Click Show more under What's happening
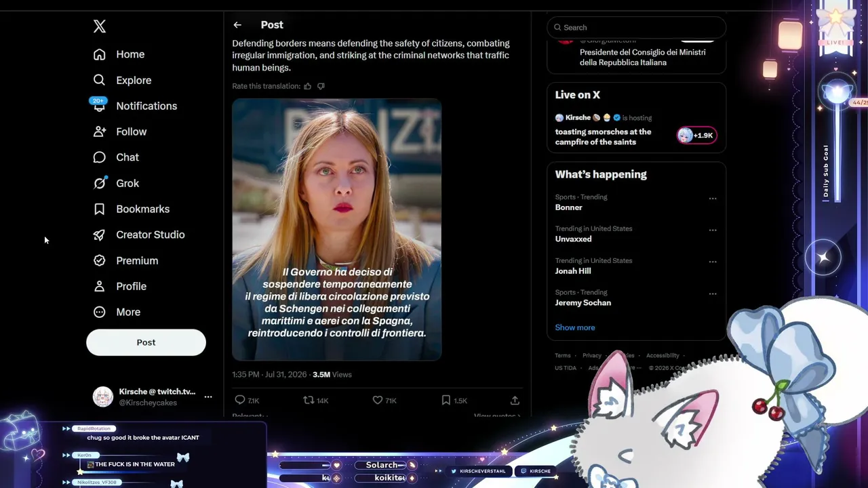Viewport: 868px width, 488px height. click(575, 327)
